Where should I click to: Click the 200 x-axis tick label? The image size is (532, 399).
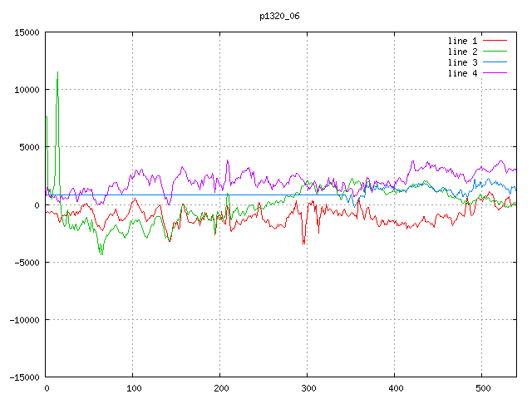coord(220,388)
